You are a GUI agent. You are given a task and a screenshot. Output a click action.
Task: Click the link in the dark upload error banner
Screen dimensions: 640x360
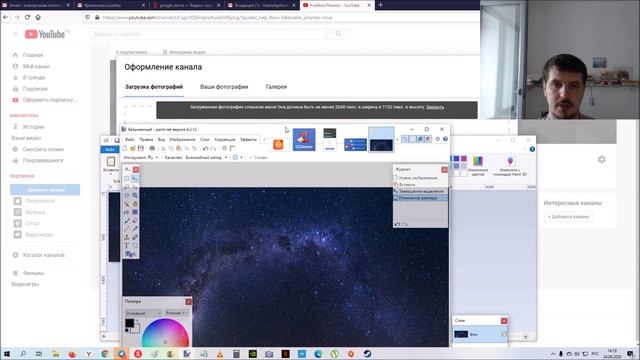(x=435, y=107)
